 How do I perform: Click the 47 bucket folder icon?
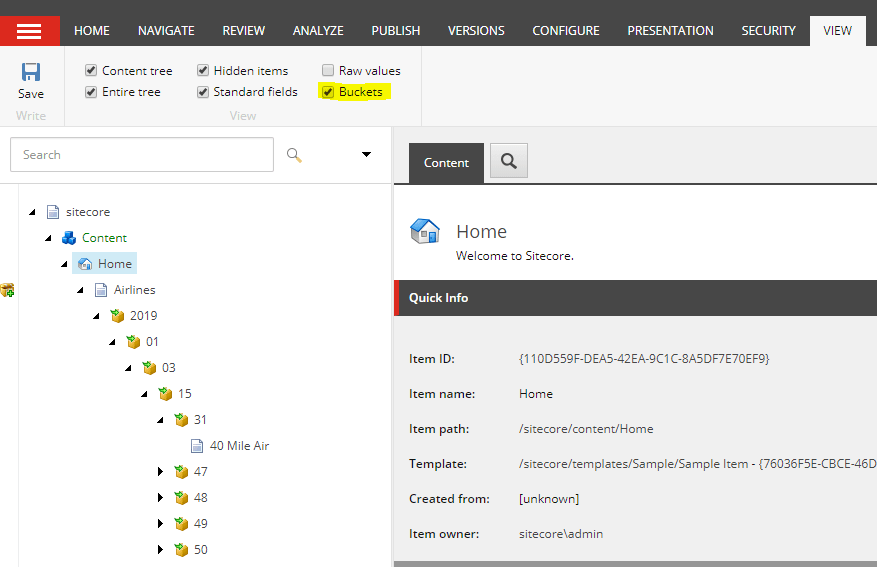(x=181, y=472)
